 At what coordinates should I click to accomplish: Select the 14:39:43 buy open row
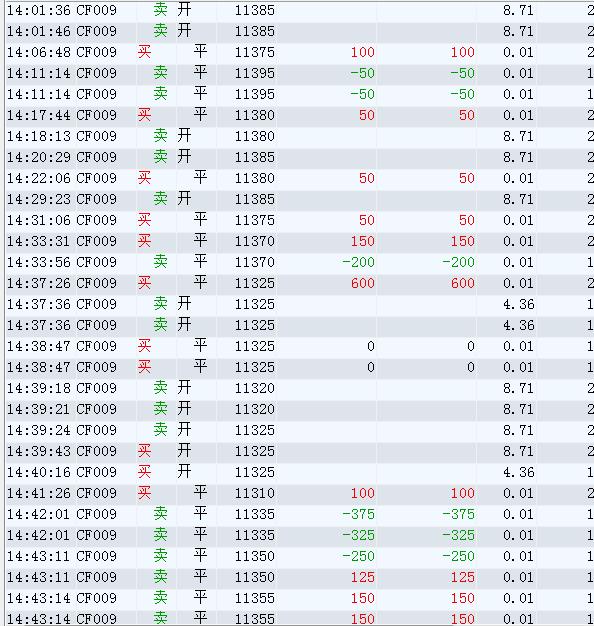[x=300, y=451]
